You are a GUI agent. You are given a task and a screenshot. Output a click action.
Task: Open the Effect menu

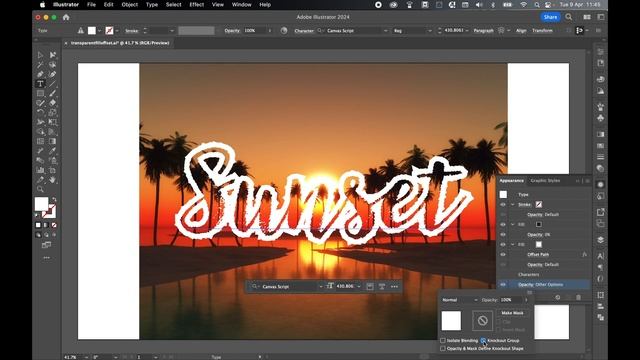pyautogui.click(x=196, y=5)
